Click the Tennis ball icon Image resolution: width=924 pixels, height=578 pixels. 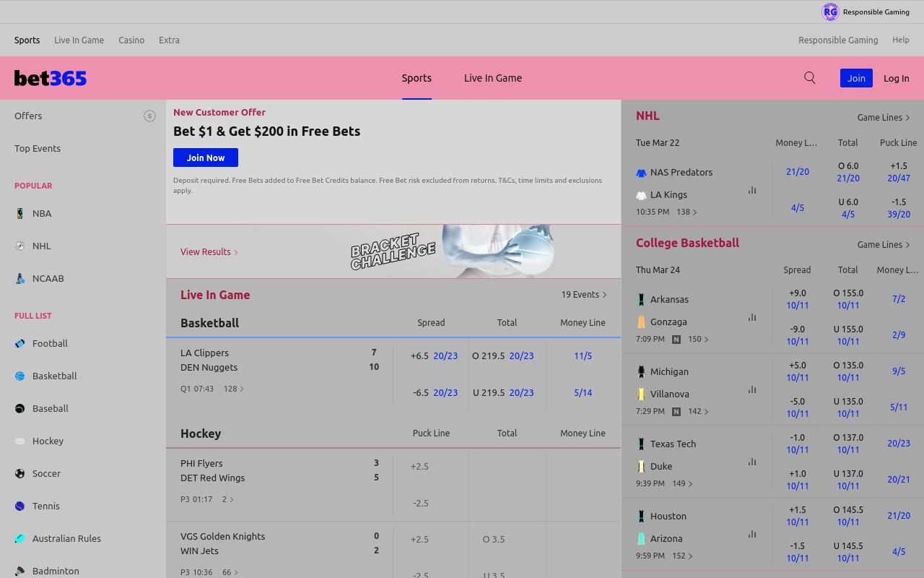pyautogui.click(x=20, y=506)
